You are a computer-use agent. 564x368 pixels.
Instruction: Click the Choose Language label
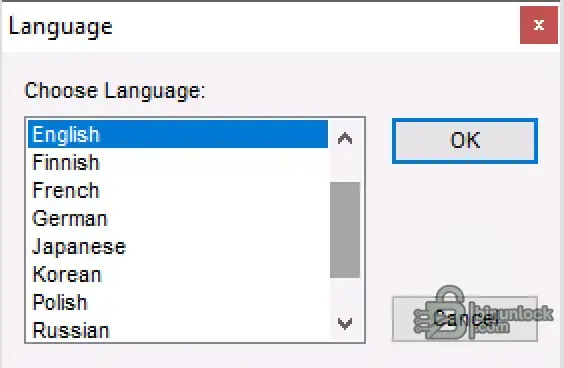(x=115, y=91)
